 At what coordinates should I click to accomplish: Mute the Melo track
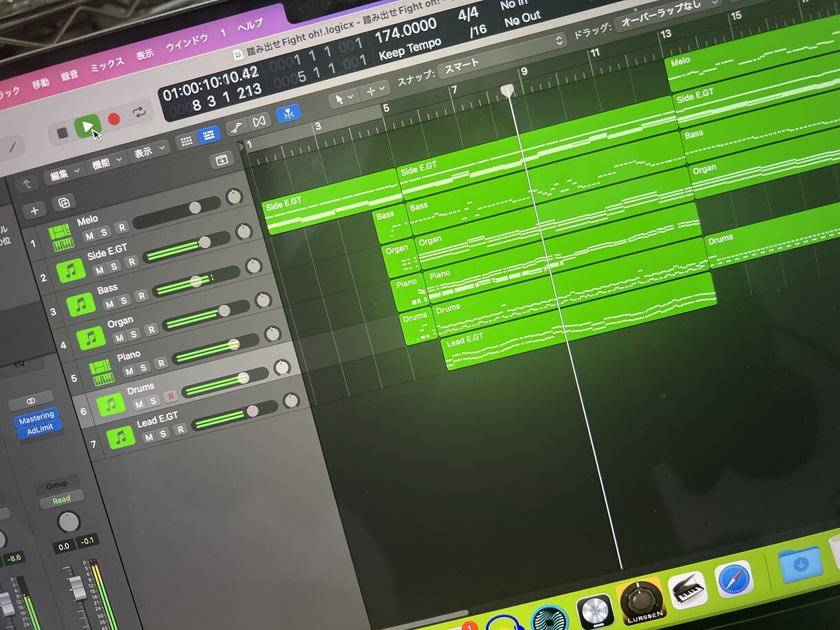coord(89,236)
